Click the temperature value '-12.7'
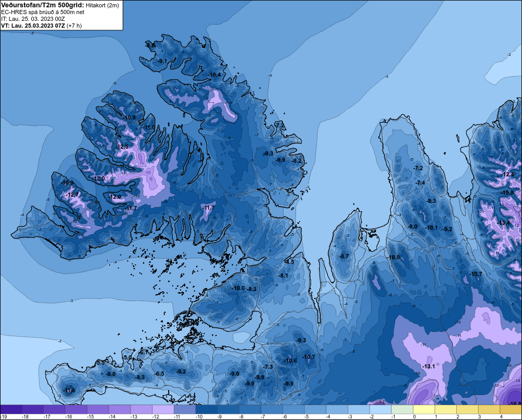Viewport: 522px width, 420px height. coord(72,195)
